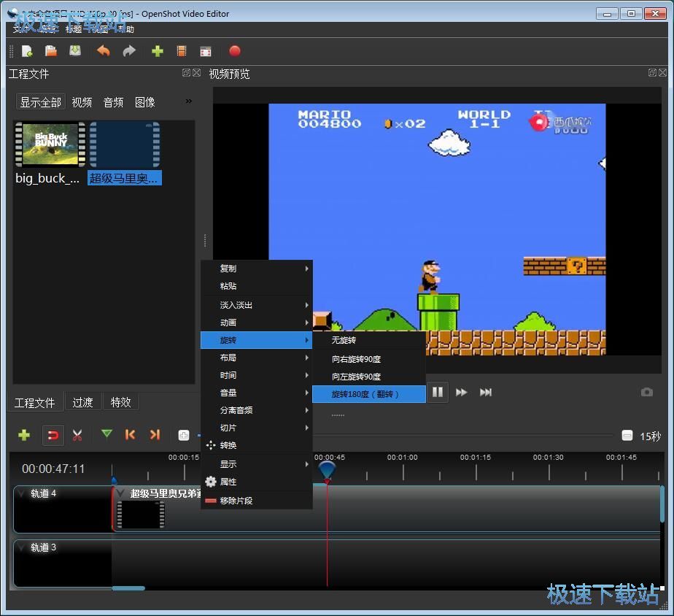
Task: Expand the Animate submenu
Action: 257,323
